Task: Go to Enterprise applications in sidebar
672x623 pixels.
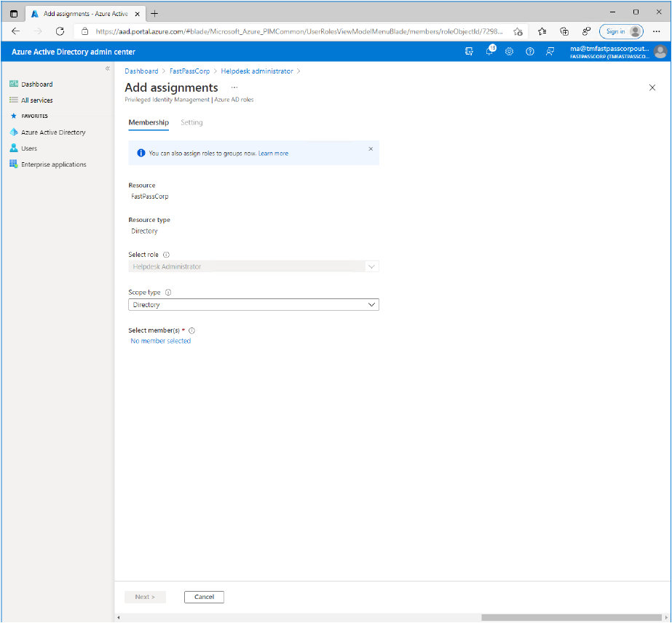Action: point(53,164)
